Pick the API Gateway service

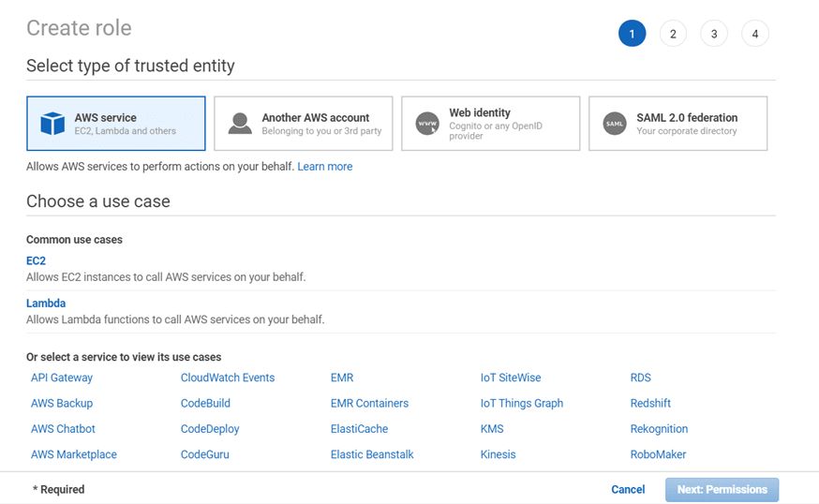tap(62, 378)
